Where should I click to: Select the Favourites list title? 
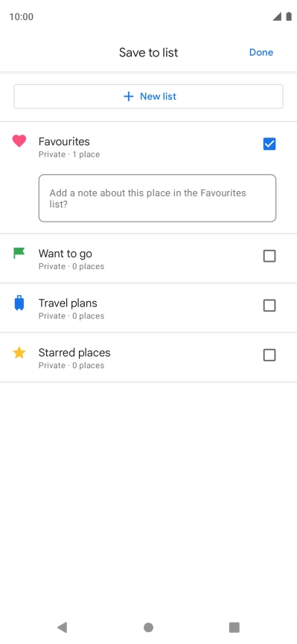pos(64,141)
